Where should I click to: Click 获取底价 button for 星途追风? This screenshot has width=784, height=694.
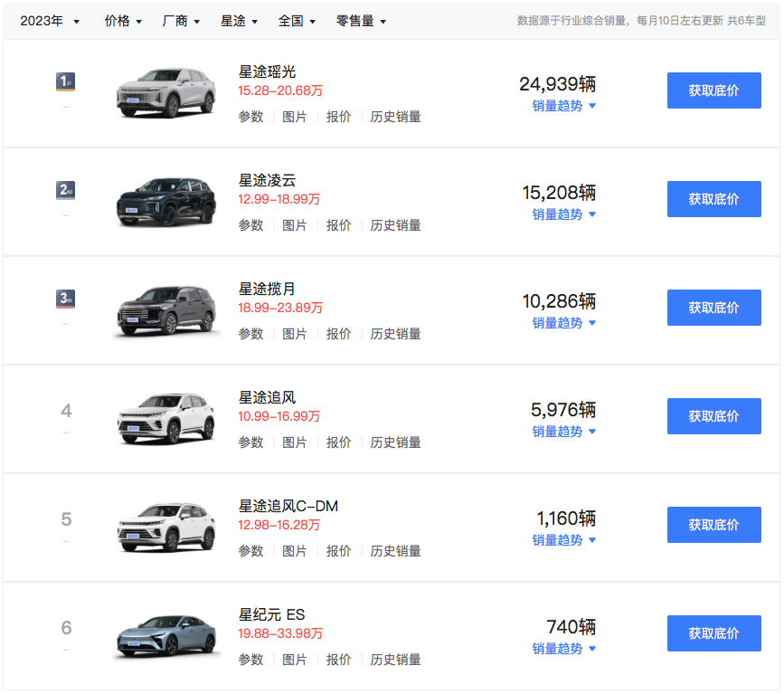tap(713, 416)
